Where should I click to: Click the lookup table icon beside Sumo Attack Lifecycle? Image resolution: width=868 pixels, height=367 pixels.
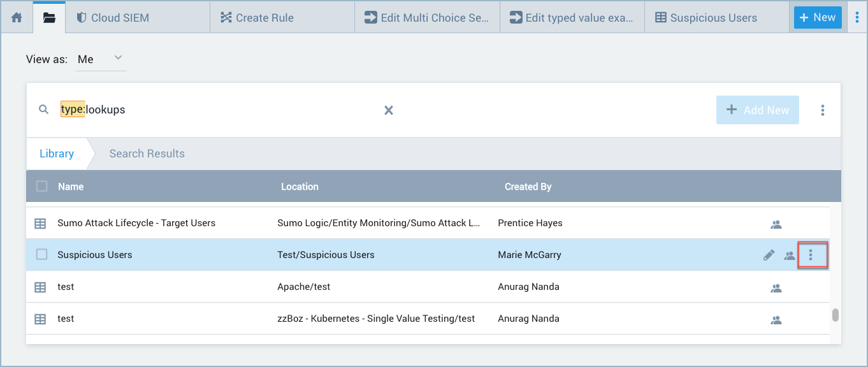[x=40, y=223]
